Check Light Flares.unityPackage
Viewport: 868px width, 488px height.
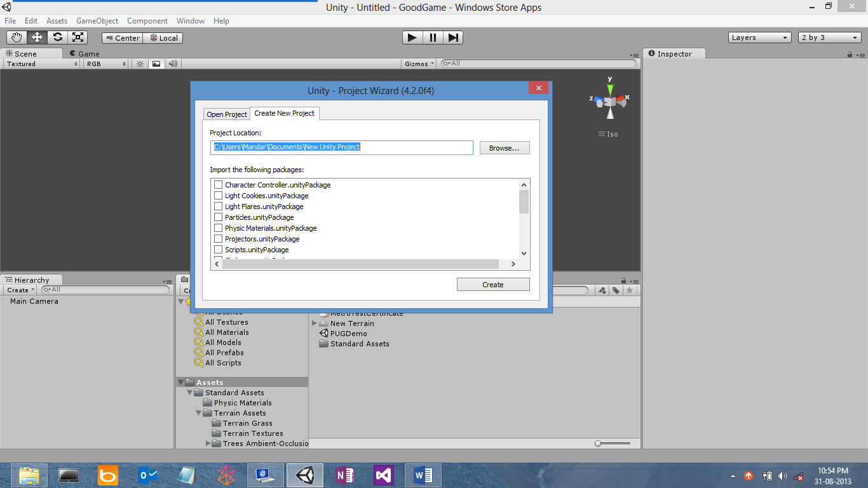(x=219, y=207)
